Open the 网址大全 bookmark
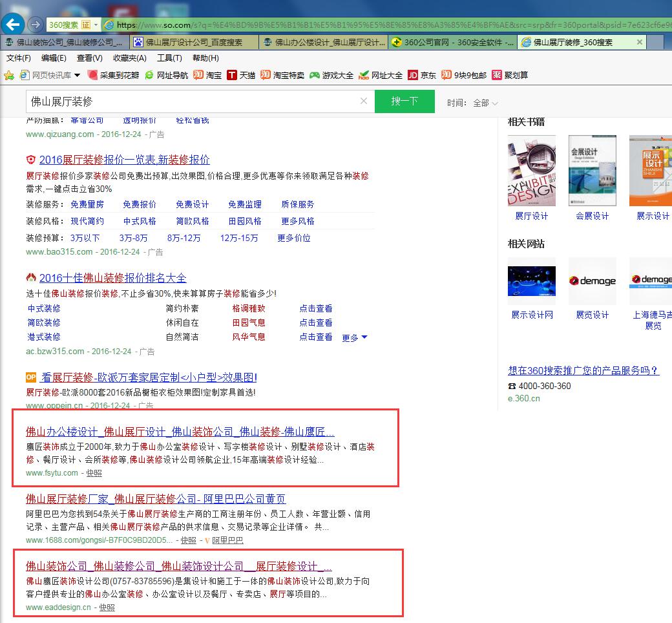 pos(381,75)
